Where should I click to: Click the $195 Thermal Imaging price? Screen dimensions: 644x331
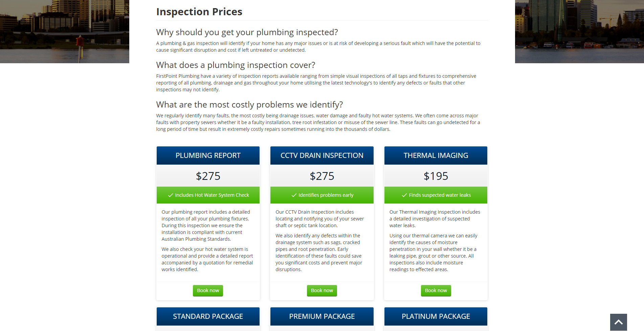click(436, 176)
